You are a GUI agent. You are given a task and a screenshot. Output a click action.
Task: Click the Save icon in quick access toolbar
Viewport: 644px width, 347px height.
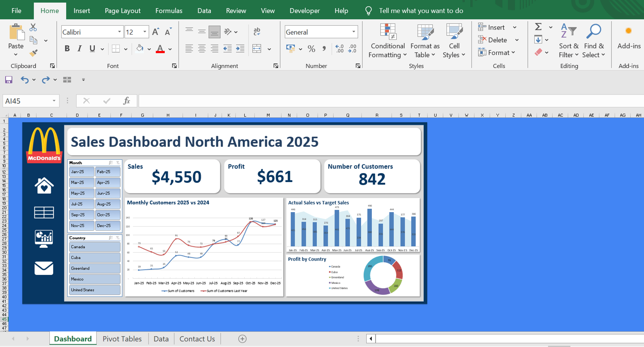pyautogui.click(x=9, y=79)
